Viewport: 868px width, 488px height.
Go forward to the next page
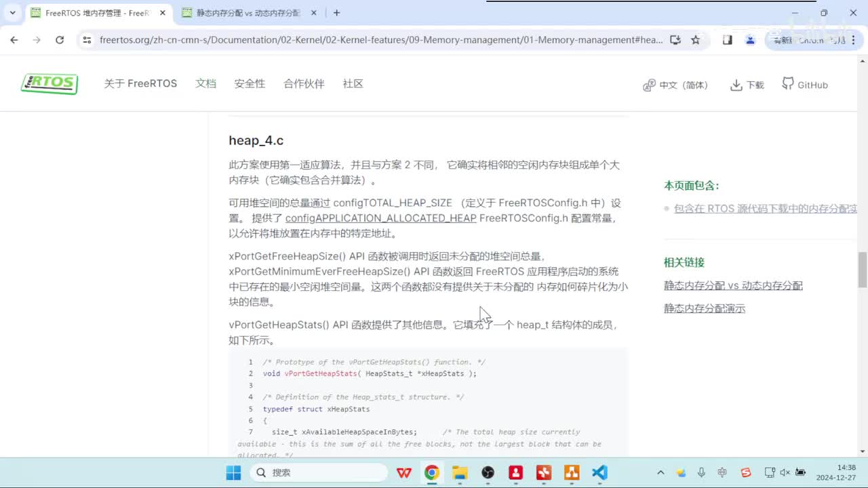coord(37,40)
